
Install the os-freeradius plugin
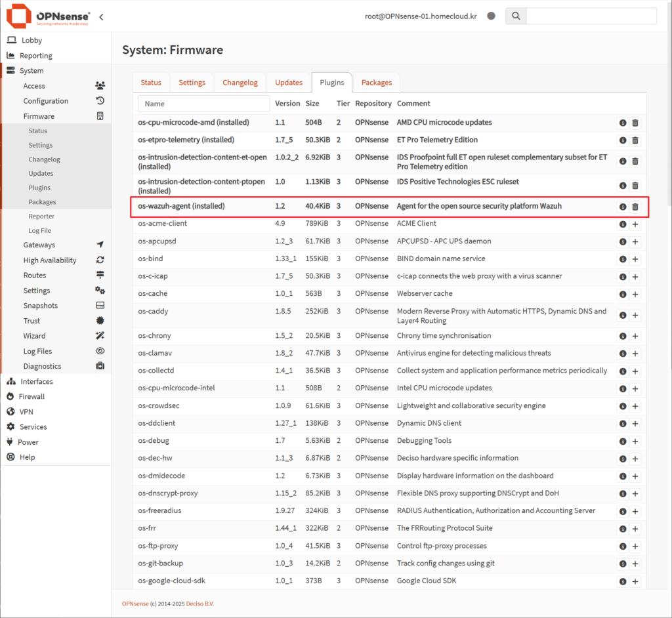point(635,512)
